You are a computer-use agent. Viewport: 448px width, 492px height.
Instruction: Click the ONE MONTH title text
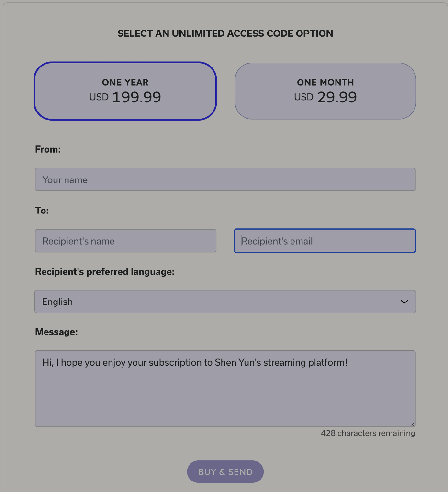(325, 82)
